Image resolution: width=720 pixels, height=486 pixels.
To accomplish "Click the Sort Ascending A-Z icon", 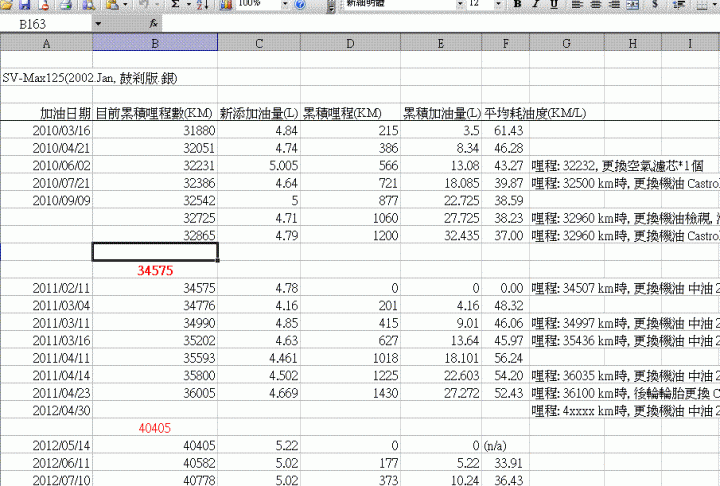I will [x=202, y=5].
